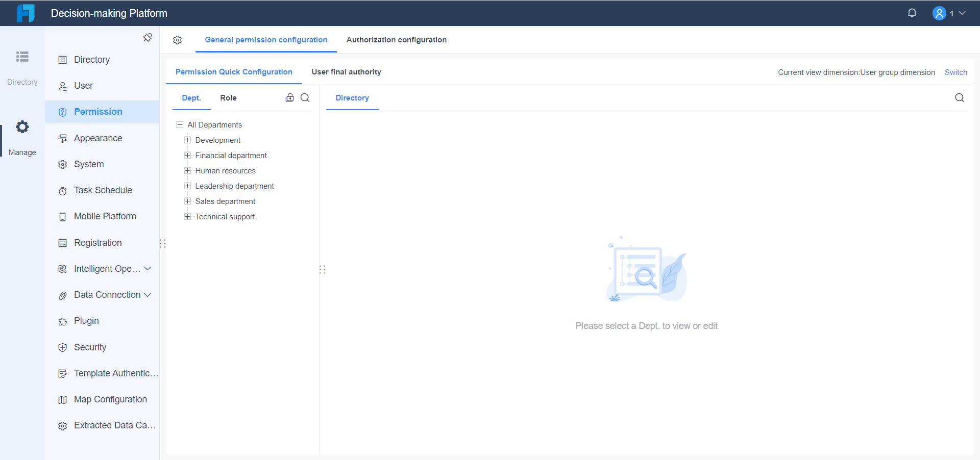Switch to Authorization configuration tab
The image size is (980, 460).
[396, 39]
